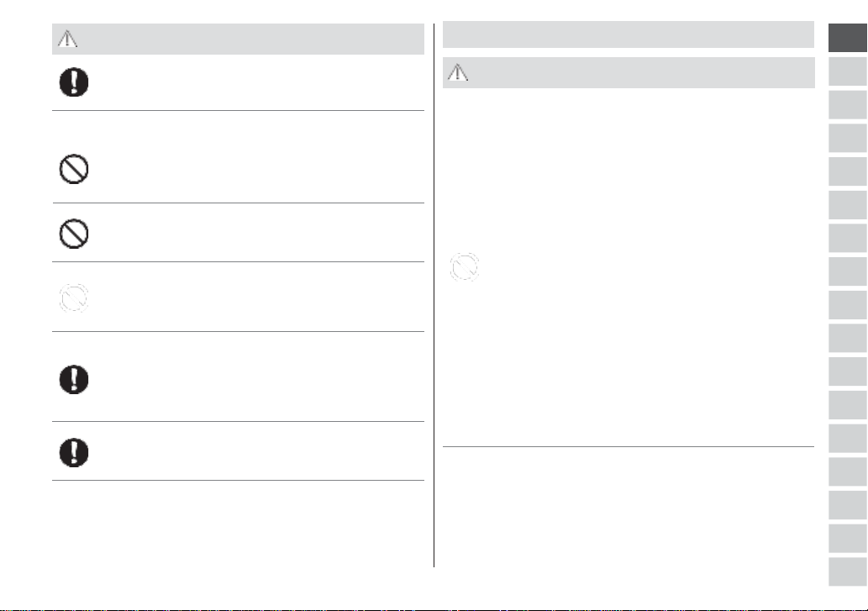Click the warning triangle in right column header

[458, 72]
